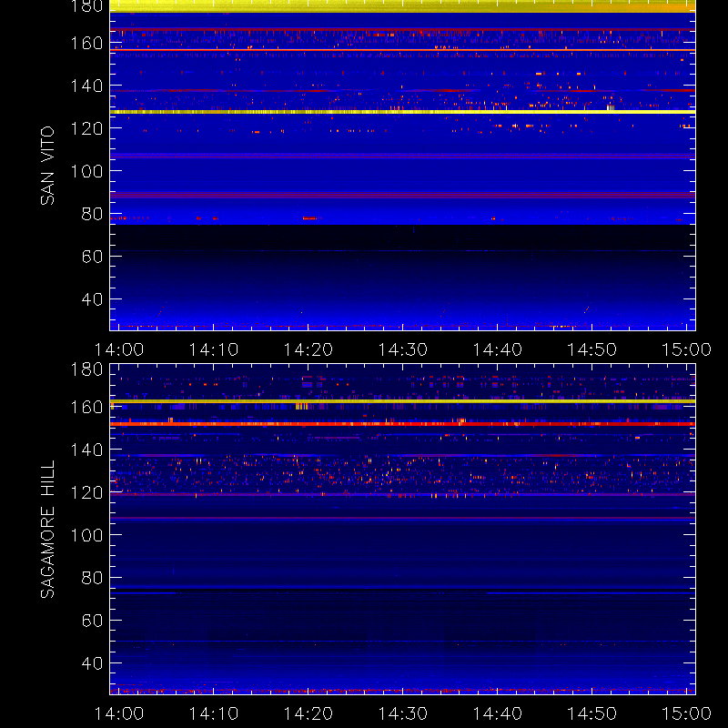728x728 pixels.
Task: Pick the 100 label on Sagamore Hill axis
Action: (86, 535)
